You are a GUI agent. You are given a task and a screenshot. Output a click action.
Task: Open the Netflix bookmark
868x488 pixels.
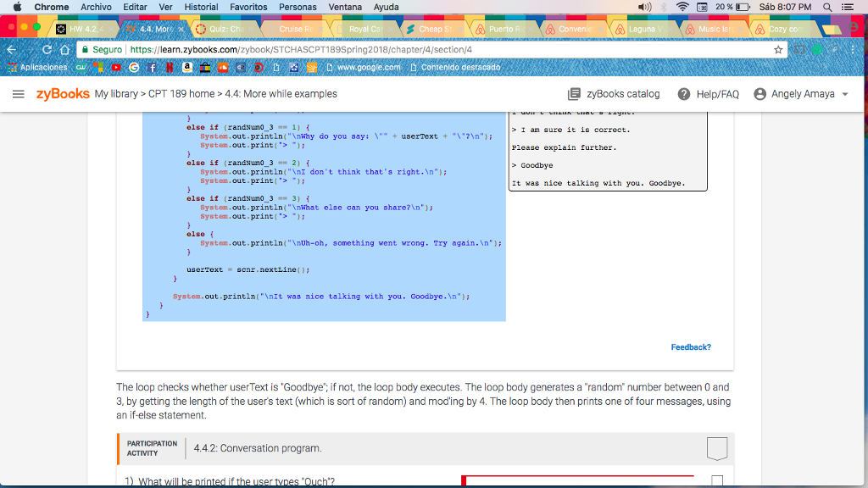[171, 68]
